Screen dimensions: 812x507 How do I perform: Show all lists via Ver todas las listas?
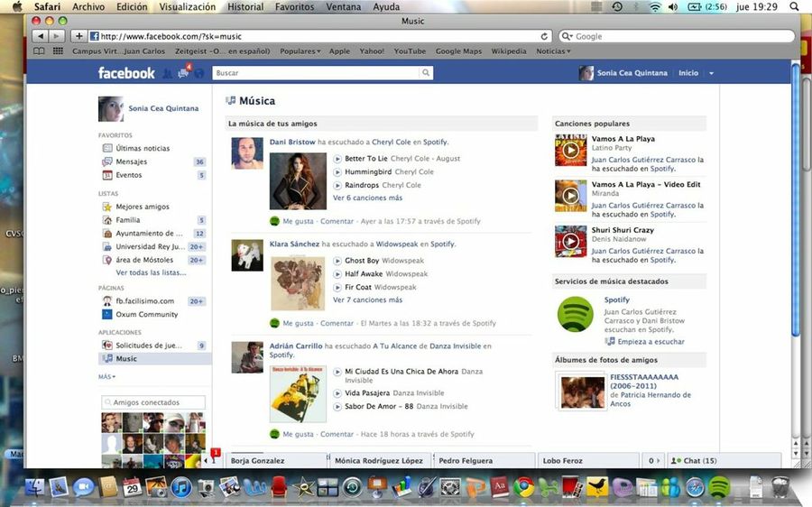(151, 272)
